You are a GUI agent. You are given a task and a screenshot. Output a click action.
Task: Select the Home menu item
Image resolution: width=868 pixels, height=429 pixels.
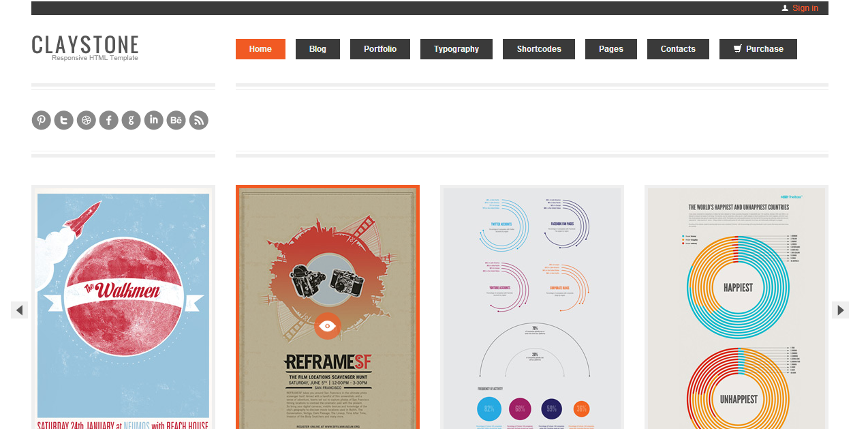pos(260,49)
